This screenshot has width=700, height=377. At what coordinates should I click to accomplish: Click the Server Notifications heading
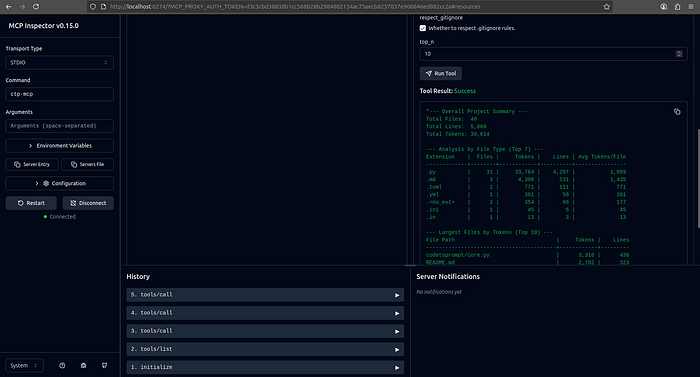448,276
